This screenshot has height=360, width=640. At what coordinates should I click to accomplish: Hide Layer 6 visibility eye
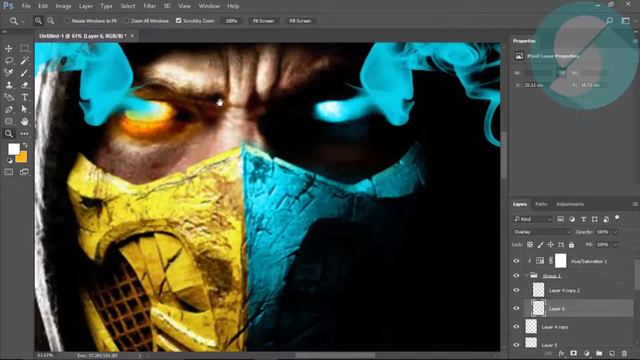coord(516,309)
